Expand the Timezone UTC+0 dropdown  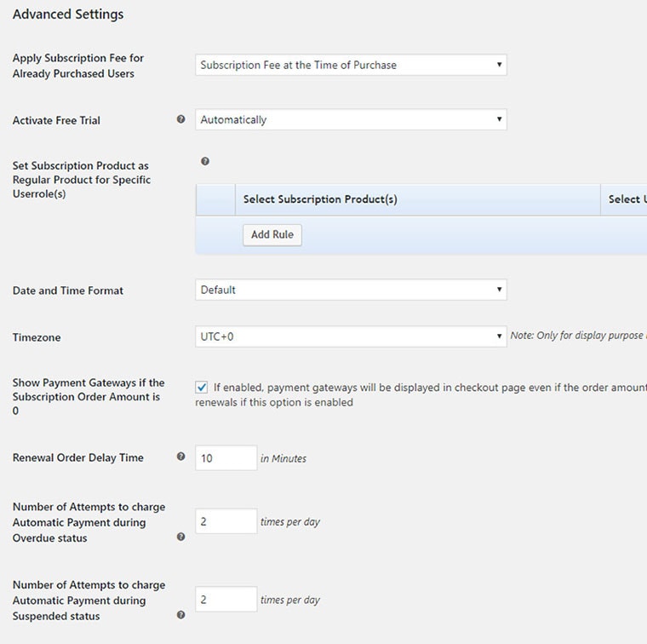tap(351, 336)
